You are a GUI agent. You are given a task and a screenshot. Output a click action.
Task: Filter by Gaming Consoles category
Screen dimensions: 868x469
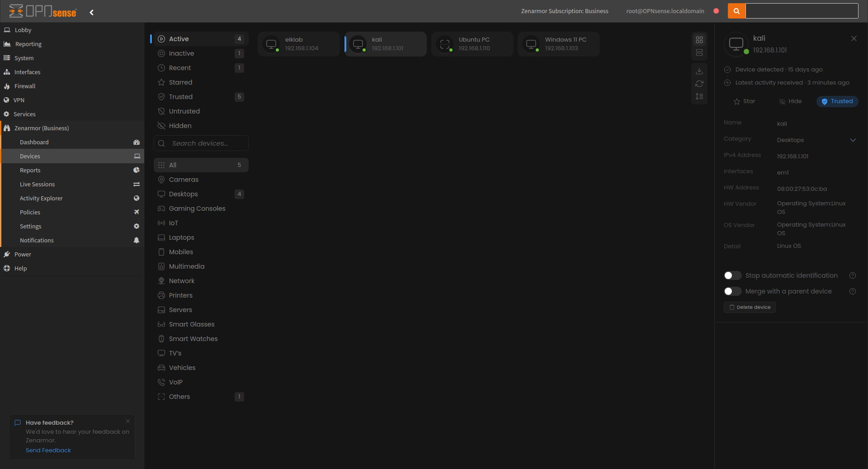coord(201,208)
